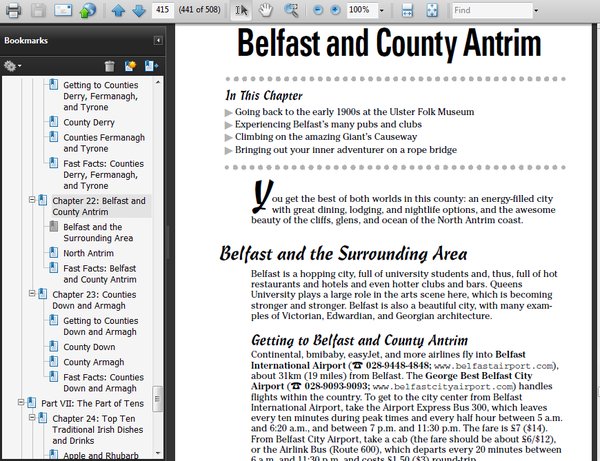The width and height of the screenshot is (600, 461).
Task: Click bookmark icon beside County Down
Action: (x=54, y=346)
